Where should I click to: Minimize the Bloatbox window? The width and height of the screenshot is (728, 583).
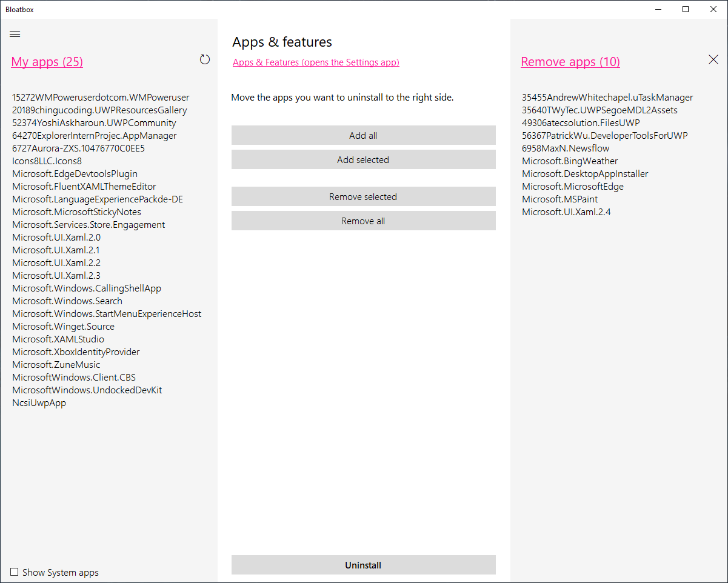coord(658,9)
